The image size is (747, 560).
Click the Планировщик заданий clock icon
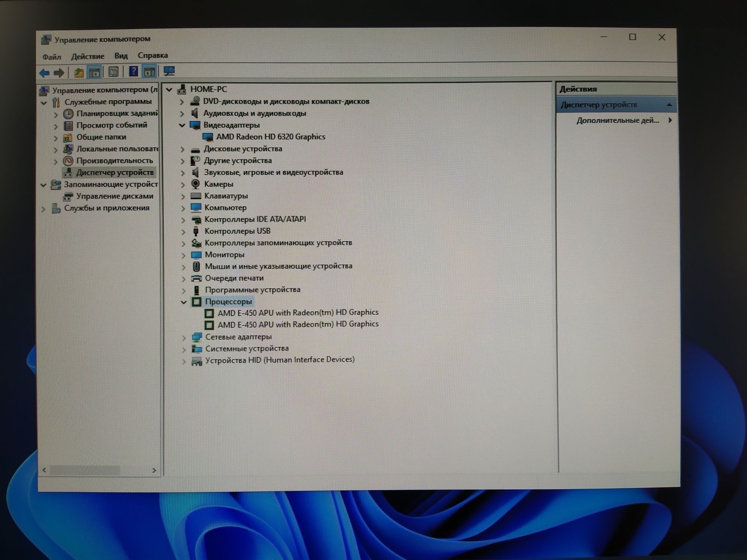(x=68, y=113)
